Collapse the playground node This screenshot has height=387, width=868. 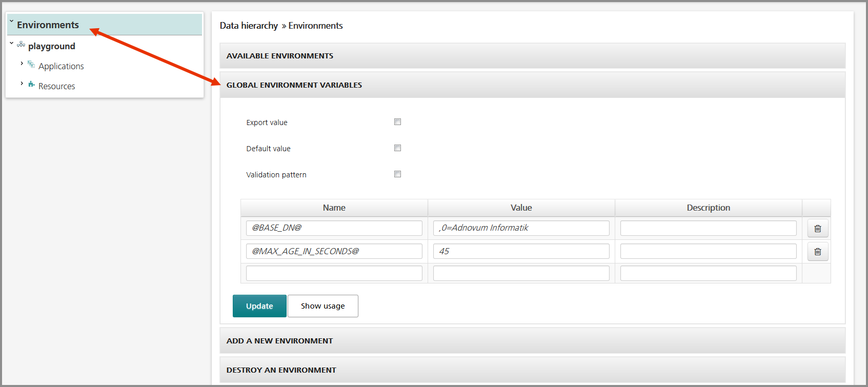[11, 44]
